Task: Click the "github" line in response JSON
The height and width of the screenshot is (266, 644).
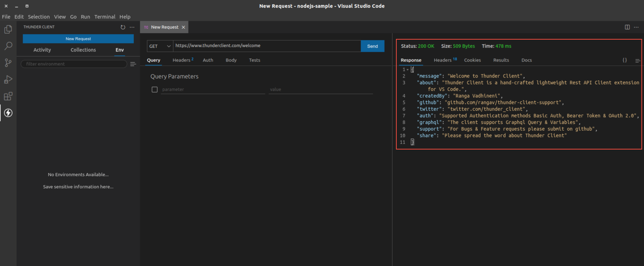Action: coord(490,103)
